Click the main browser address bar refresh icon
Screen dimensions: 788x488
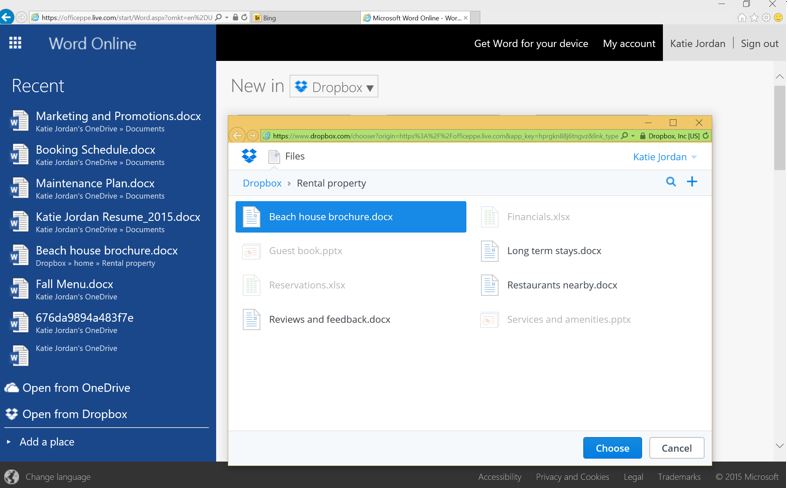tap(244, 17)
